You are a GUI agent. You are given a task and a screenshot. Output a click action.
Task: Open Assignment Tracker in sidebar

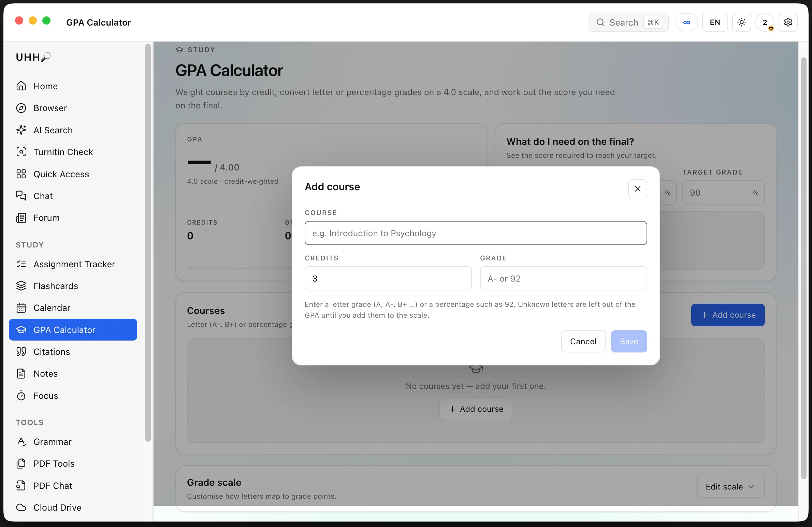tap(73, 264)
